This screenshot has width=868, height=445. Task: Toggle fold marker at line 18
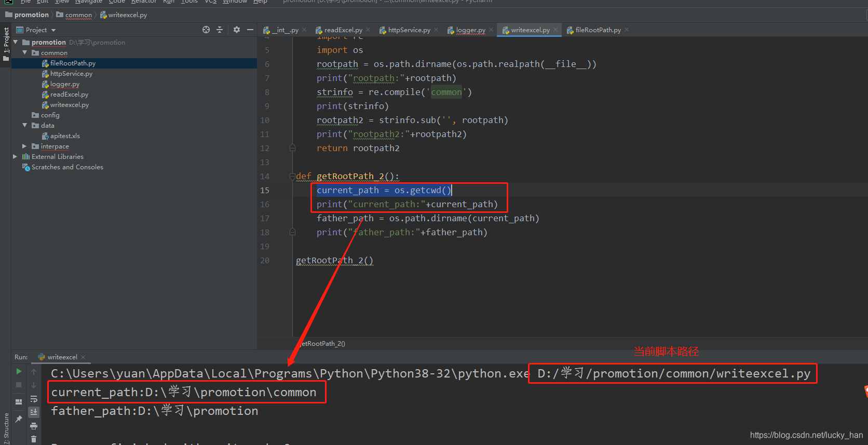tap(292, 232)
